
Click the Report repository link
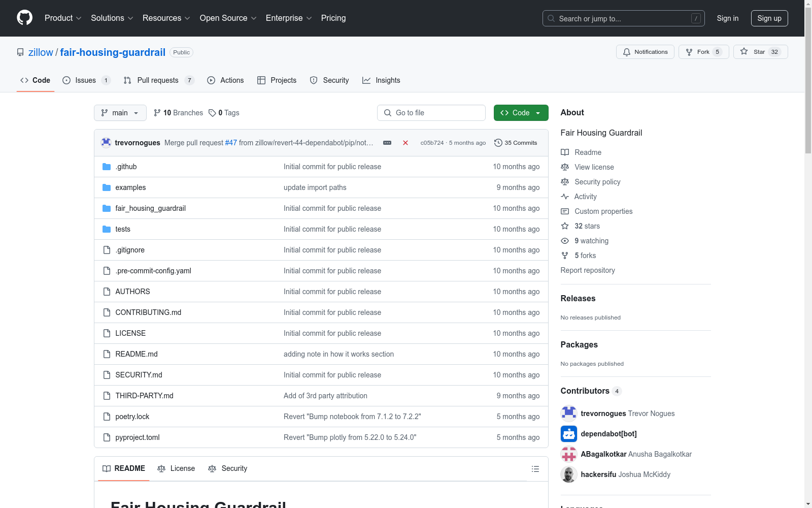click(588, 270)
